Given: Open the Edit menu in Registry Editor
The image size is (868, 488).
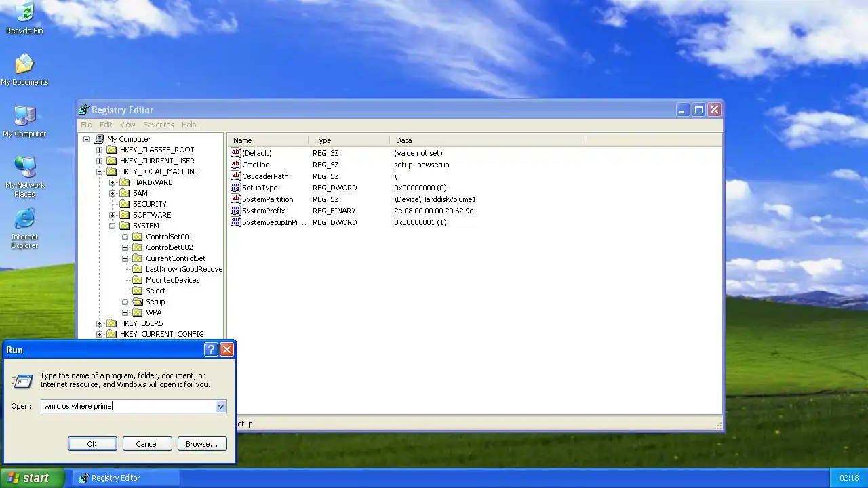Looking at the screenshot, I should 106,125.
